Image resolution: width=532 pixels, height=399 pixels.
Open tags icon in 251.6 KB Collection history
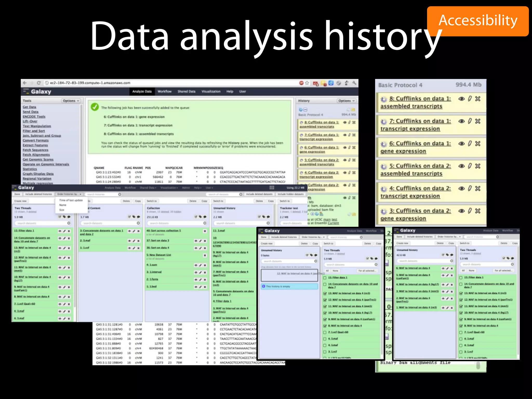(200, 217)
